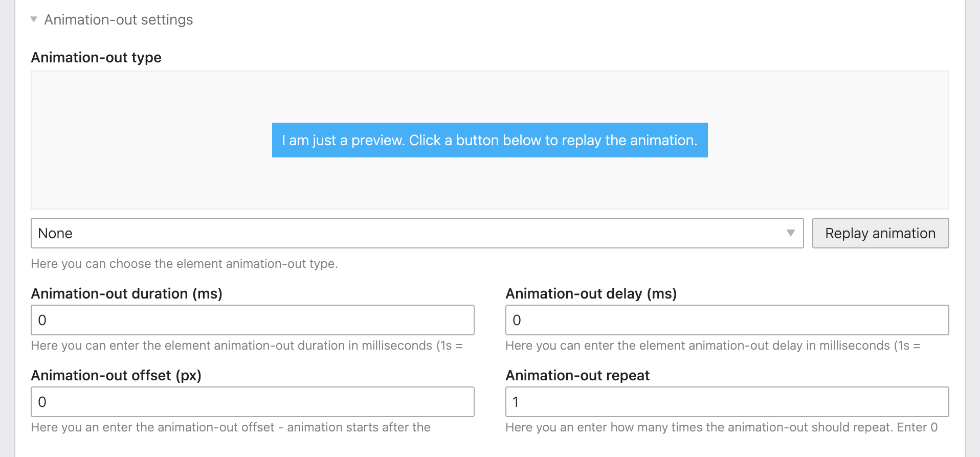980x457 pixels.
Task: Click the preview text about replaying animation
Action: coord(489,140)
